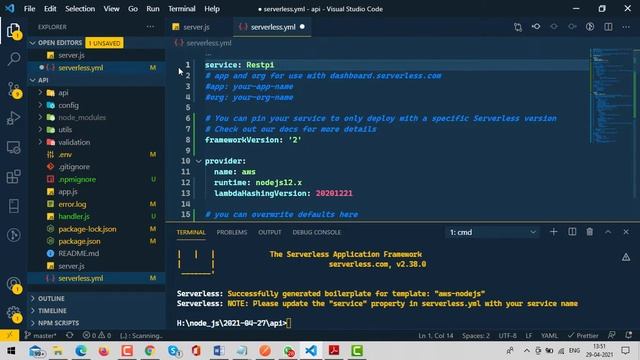Image resolution: width=640 pixels, height=360 pixels.
Task: Expand the api folder
Action: (40, 93)
